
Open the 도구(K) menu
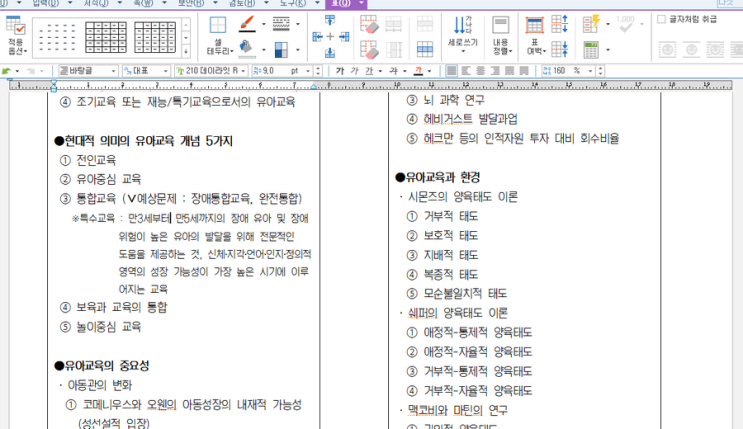coord(293,3)
